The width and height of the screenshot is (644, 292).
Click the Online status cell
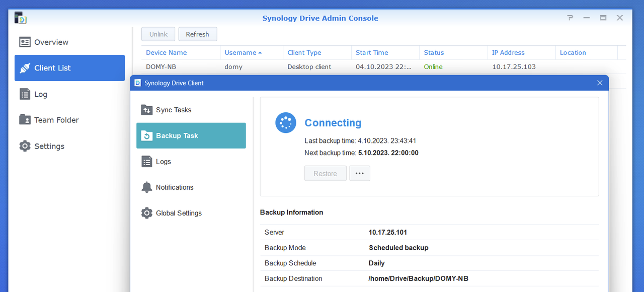(433, 66)
